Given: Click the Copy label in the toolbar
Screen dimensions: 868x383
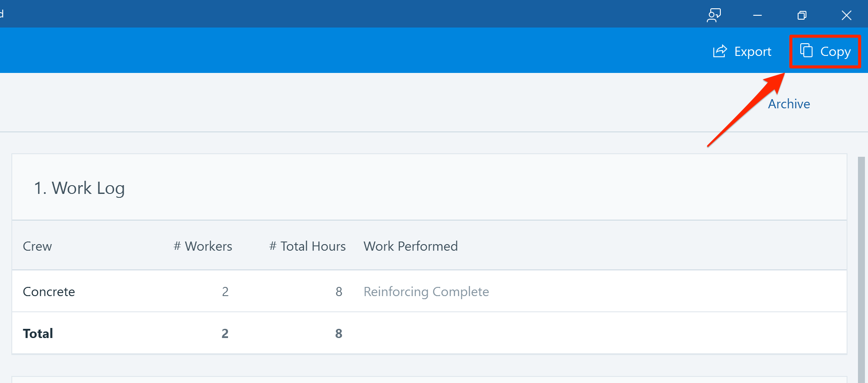Looking at the screenshot, I should [x=835, y=52].
